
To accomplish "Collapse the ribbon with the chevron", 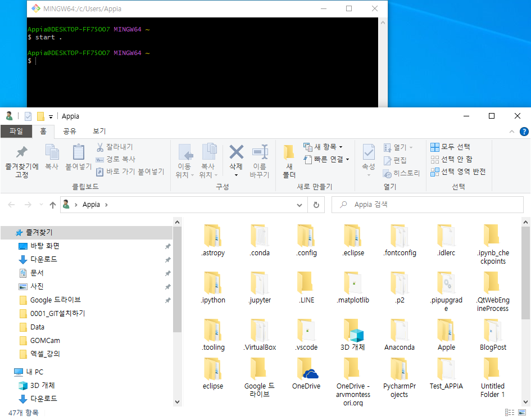I will 512,132.
